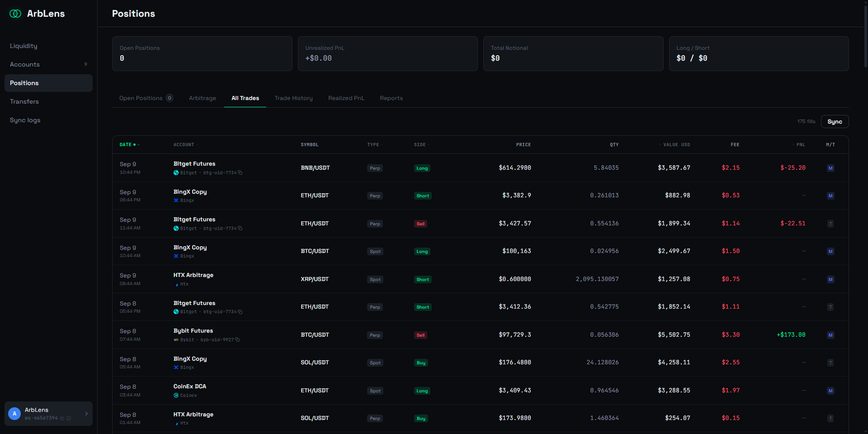Copy Bybit UID byb-uid-9927

237,339
